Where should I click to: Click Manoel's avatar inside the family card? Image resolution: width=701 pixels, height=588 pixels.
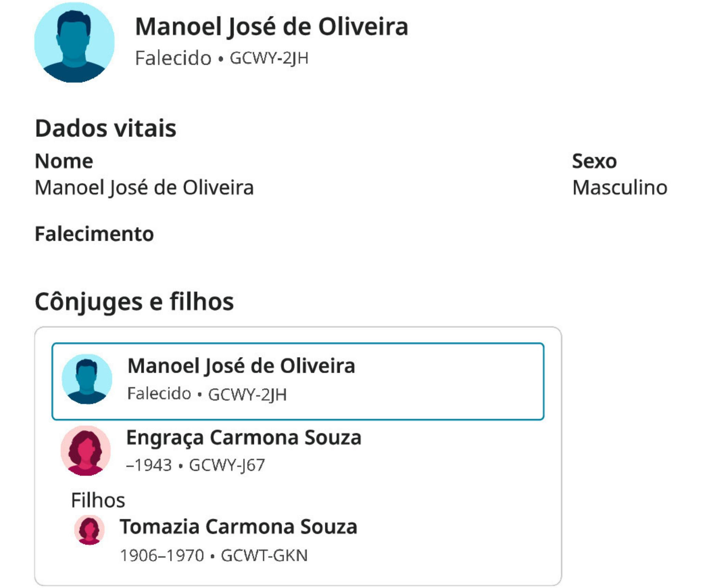point(87,379)
